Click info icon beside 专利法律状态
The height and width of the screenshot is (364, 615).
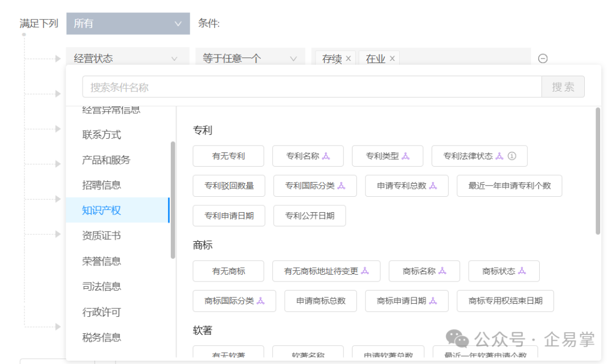(x=512, y=156)
